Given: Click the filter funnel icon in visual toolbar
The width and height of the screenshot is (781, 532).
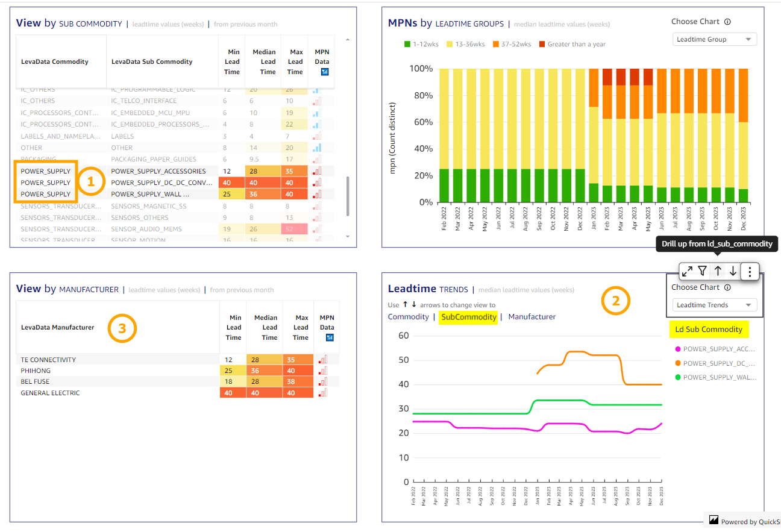Looking at the screenshot, I should pyautogui.click(x=702, y=271).
